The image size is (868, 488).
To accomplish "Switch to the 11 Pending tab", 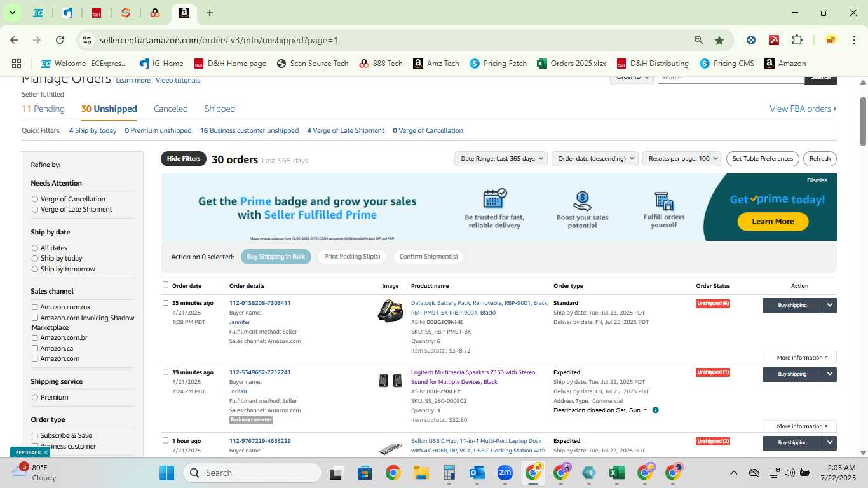I will coord(43,109).
